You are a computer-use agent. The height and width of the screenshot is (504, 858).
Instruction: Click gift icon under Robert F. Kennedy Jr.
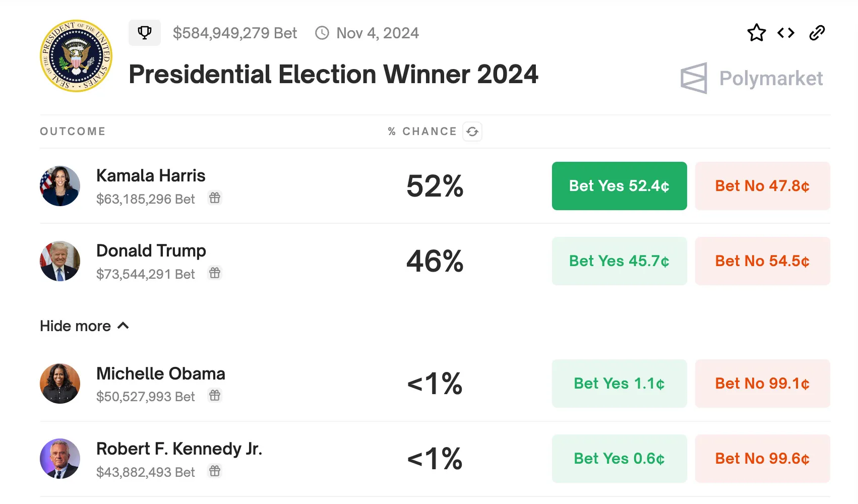tap(215, 471)
